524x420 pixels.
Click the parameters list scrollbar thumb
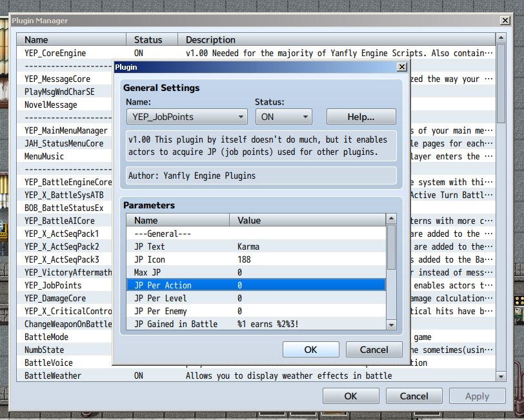[x=391, y=247]
